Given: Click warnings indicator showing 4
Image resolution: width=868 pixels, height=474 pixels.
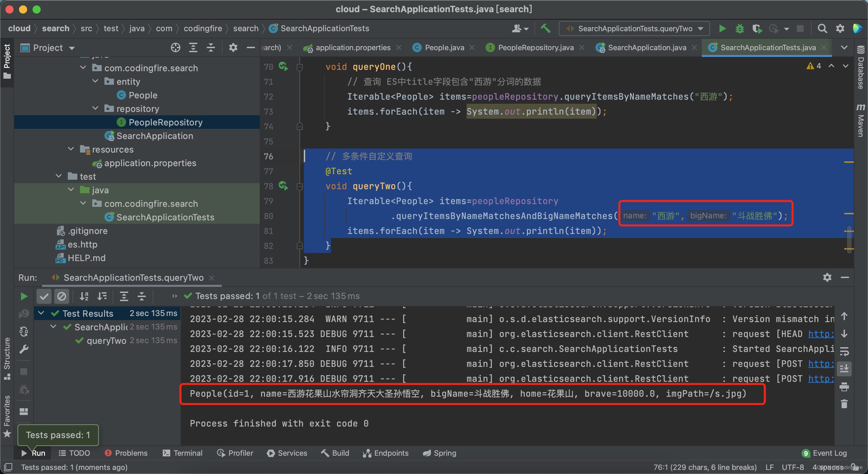Looking at the screenshot, I should tap(814, 66).
